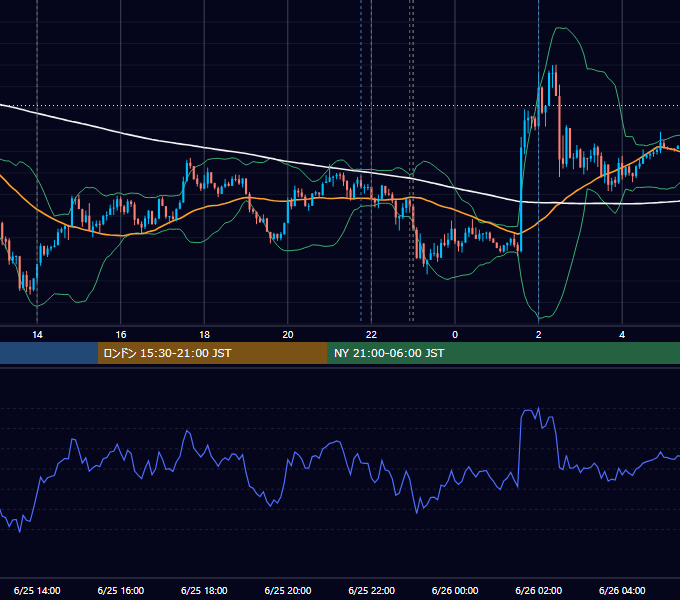Click the lowest candlestick cluster before hour 14
The width and height of the screenshot is (680, 600).
pyautogui.click(x=27, y=282)
